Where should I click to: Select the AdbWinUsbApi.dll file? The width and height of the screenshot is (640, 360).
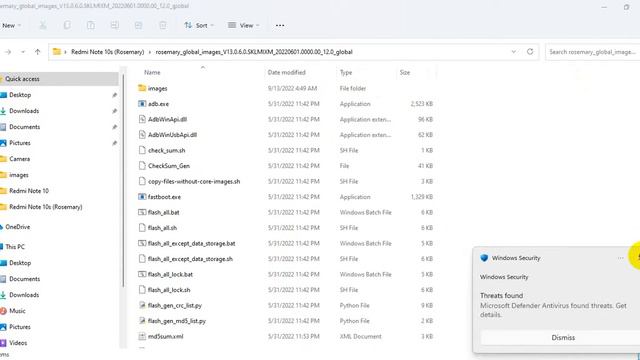172,135
